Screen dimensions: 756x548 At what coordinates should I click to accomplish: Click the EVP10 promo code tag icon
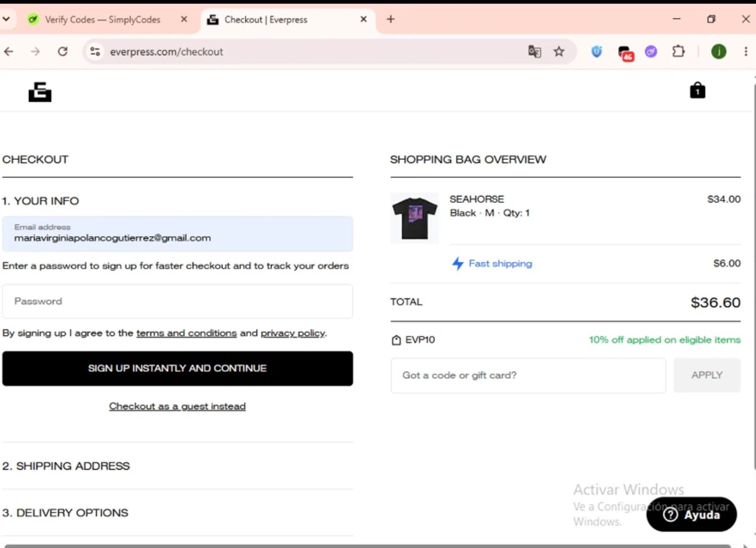396,340
